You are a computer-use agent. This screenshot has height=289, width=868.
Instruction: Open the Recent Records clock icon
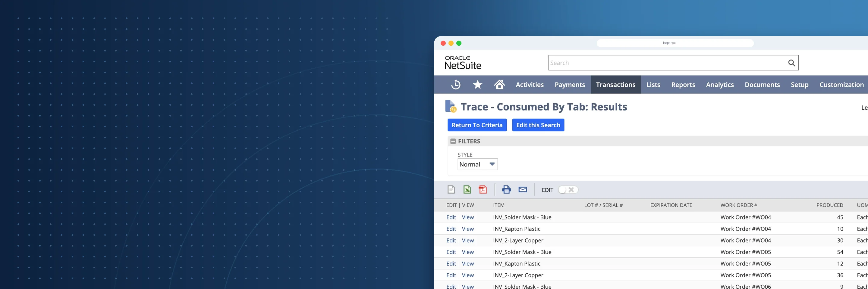pos(456,85)
